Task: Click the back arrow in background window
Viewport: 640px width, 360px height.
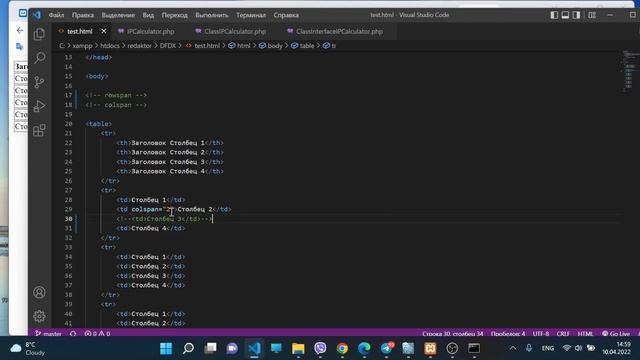Action: 20,30
